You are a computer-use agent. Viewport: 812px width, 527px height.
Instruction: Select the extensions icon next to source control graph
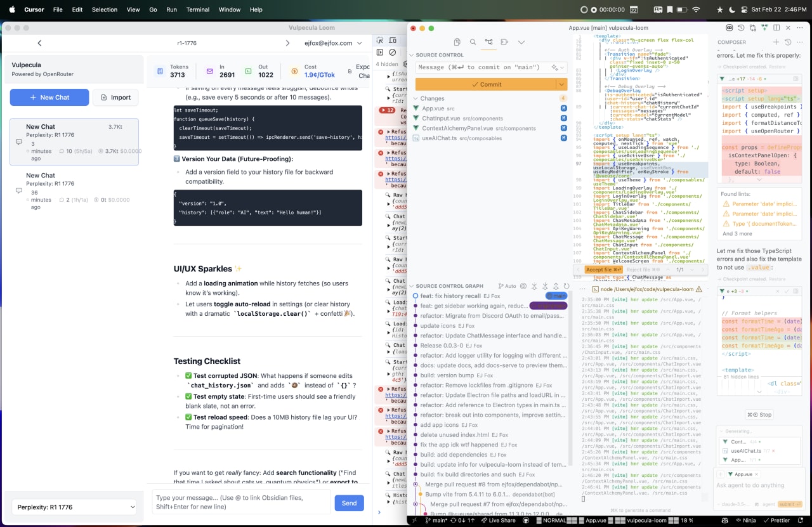click(504, 42)
